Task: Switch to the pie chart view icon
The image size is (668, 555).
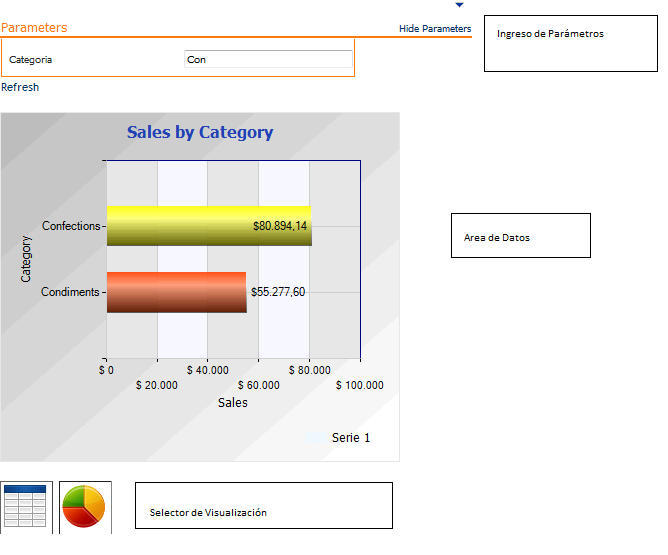Action: click(x=85, y=508)
